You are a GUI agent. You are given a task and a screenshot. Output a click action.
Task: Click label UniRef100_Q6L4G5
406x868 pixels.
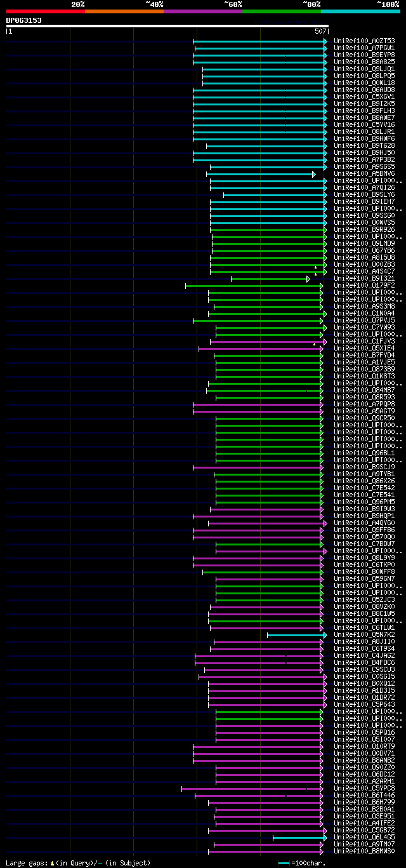[x=364, y=838]
